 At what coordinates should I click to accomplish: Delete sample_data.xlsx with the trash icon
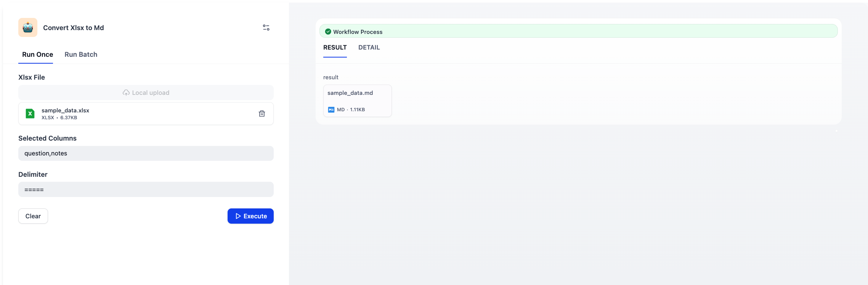tap(262, 114)
